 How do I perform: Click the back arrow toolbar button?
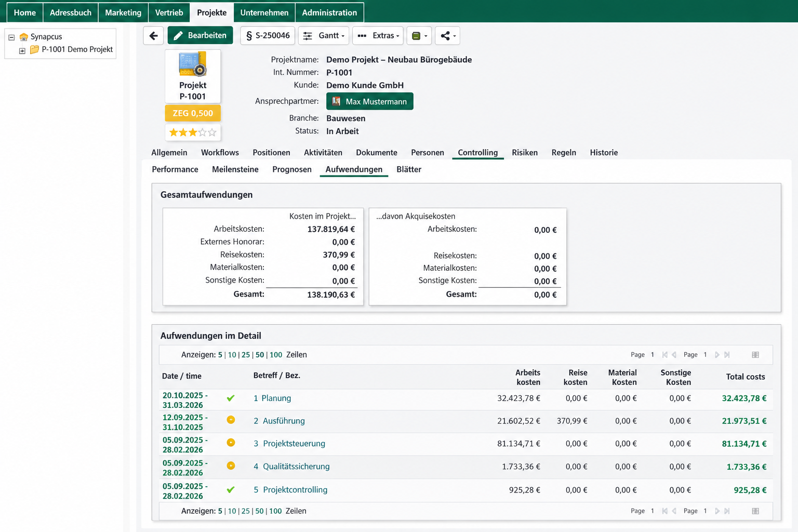[153, 35]
